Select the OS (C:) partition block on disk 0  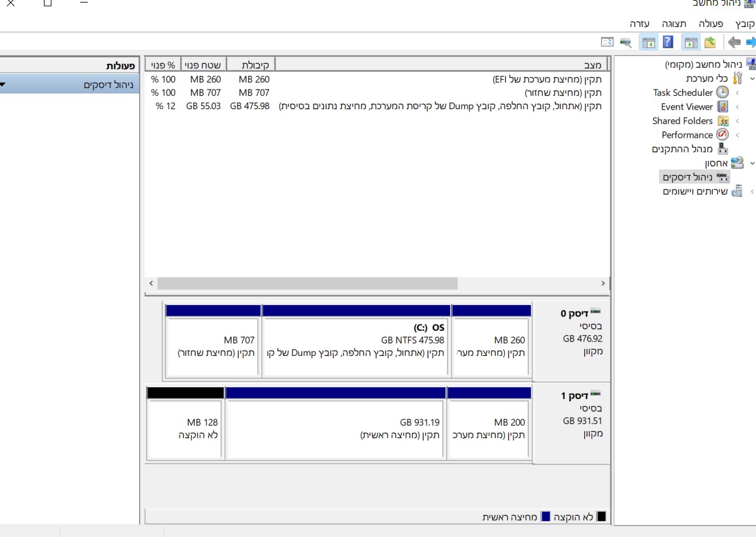[x=356, y=341]
